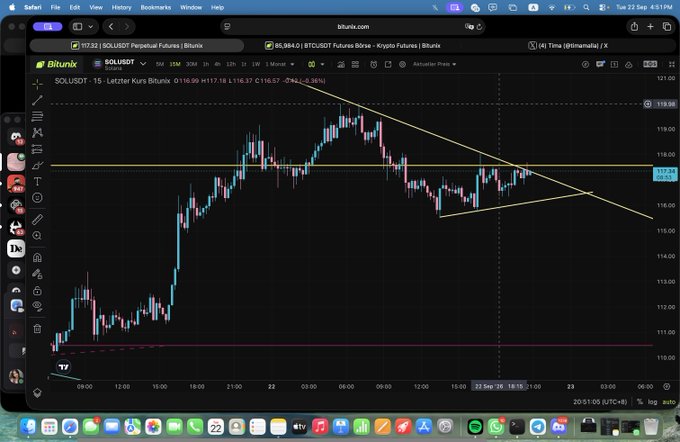Switch to Tima X browser tab

(x=568, y=46)
